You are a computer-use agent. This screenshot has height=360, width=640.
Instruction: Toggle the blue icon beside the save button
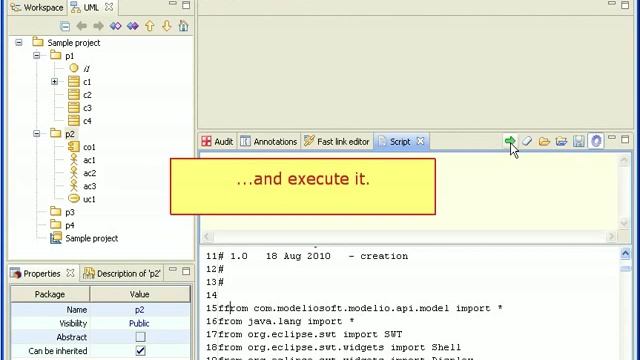596,141
